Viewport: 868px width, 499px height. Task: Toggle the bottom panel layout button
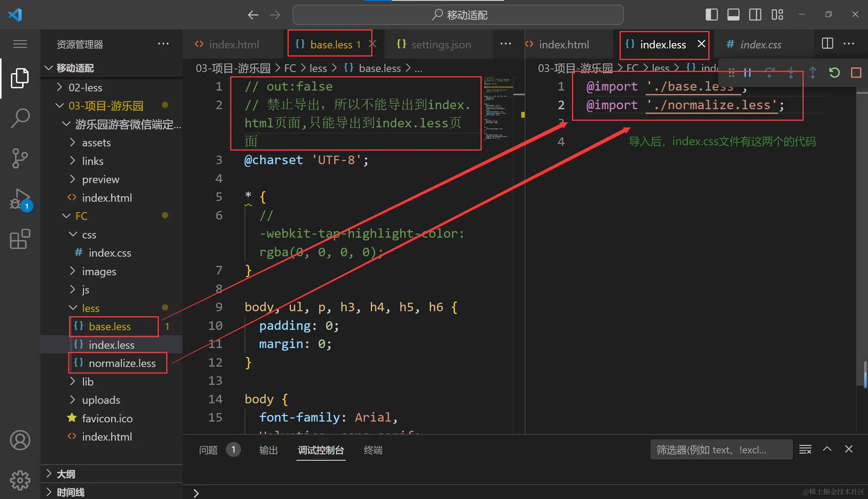[x=733, y=15]
